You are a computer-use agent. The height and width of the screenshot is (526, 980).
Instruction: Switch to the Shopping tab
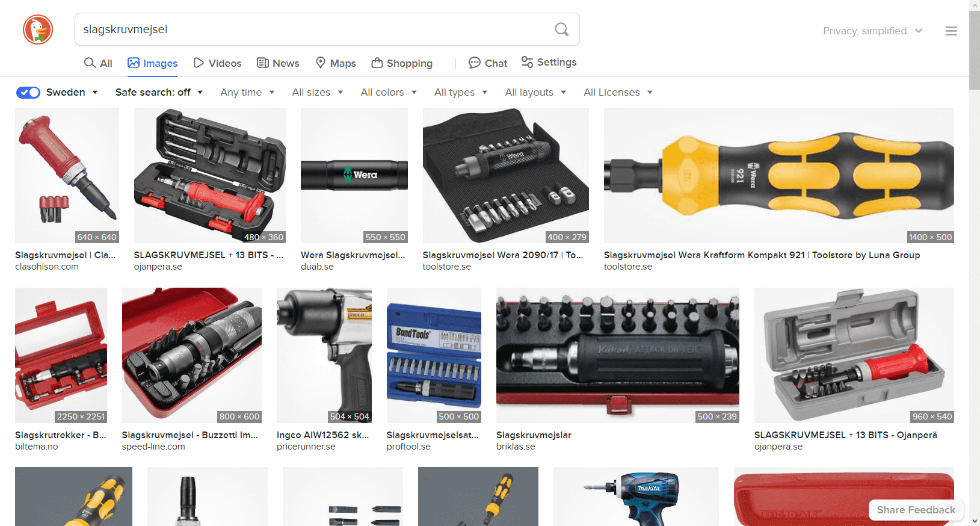(402, 63)
